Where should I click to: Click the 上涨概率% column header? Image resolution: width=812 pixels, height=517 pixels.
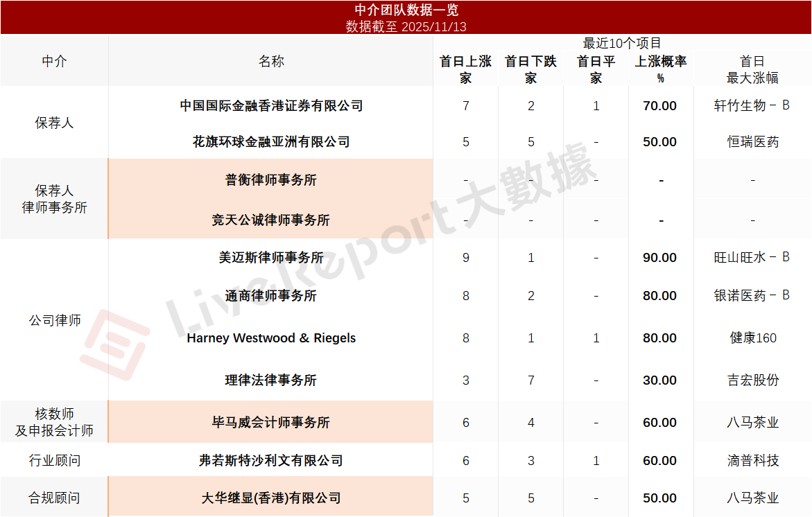[661, 69]
